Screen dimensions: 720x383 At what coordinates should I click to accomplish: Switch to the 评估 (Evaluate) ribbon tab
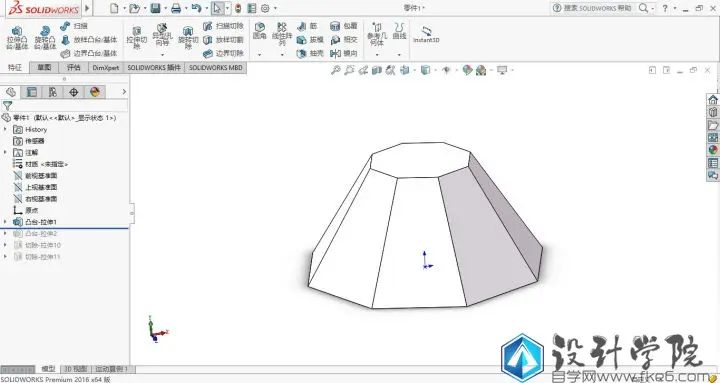[73, 68]
